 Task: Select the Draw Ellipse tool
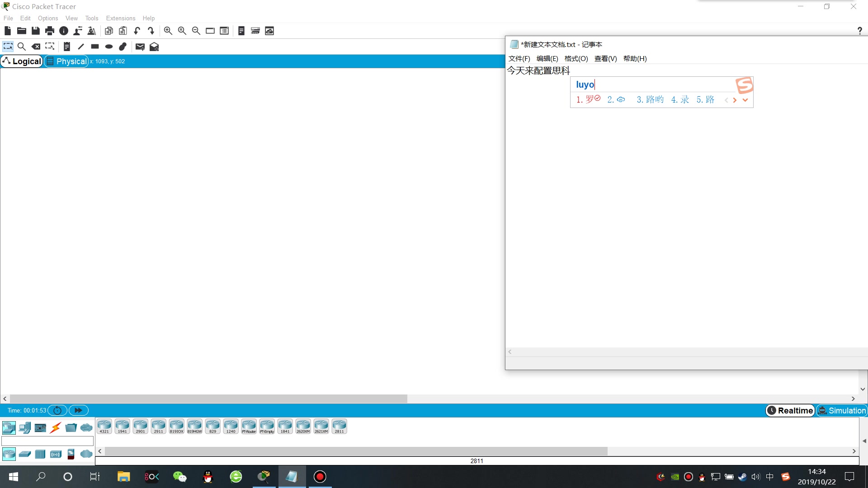pos(109,47)
